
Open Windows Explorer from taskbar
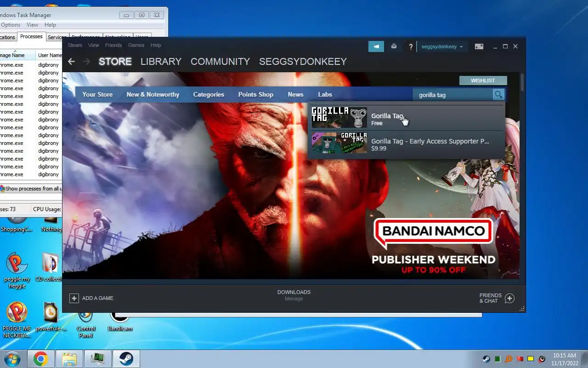(69, 359)
